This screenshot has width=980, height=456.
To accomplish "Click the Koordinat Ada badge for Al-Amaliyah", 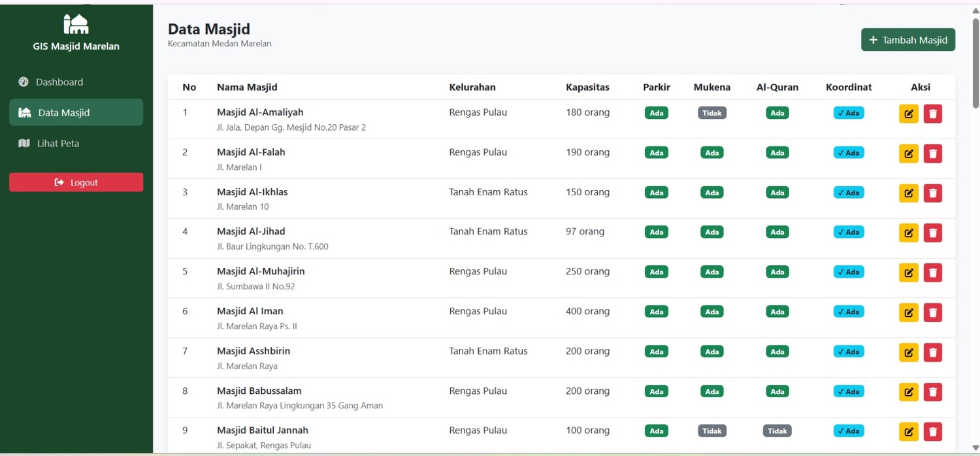I will pos(849,113).
